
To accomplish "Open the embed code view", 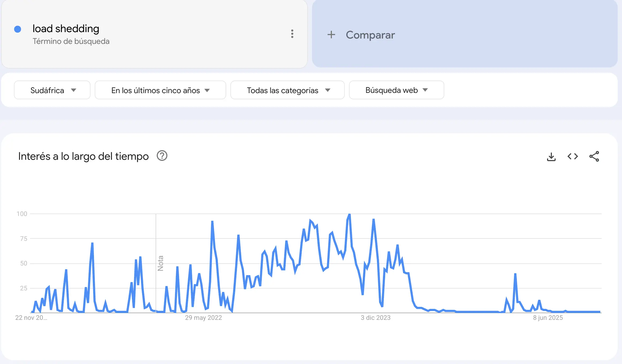I will pos(573,157).
